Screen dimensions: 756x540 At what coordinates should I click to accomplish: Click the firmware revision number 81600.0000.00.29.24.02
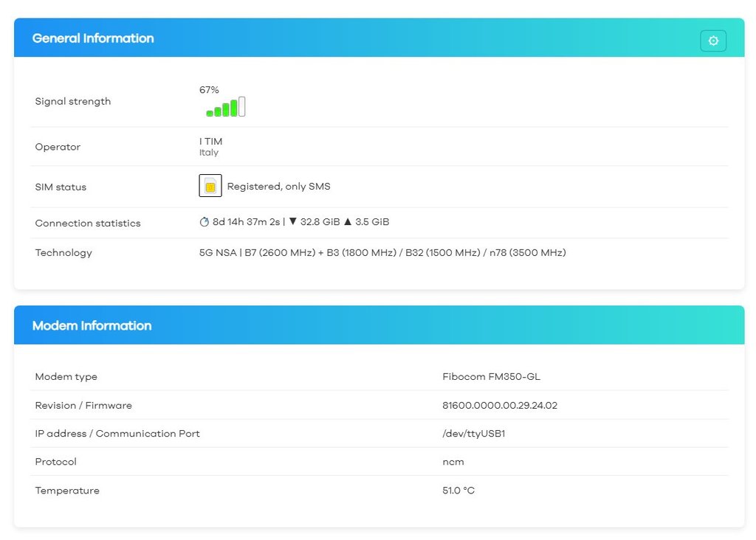(499, 405)
